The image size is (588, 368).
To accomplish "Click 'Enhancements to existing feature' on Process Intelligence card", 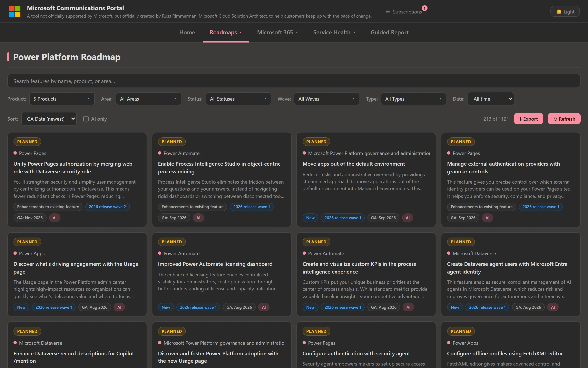I will (193, 207).
